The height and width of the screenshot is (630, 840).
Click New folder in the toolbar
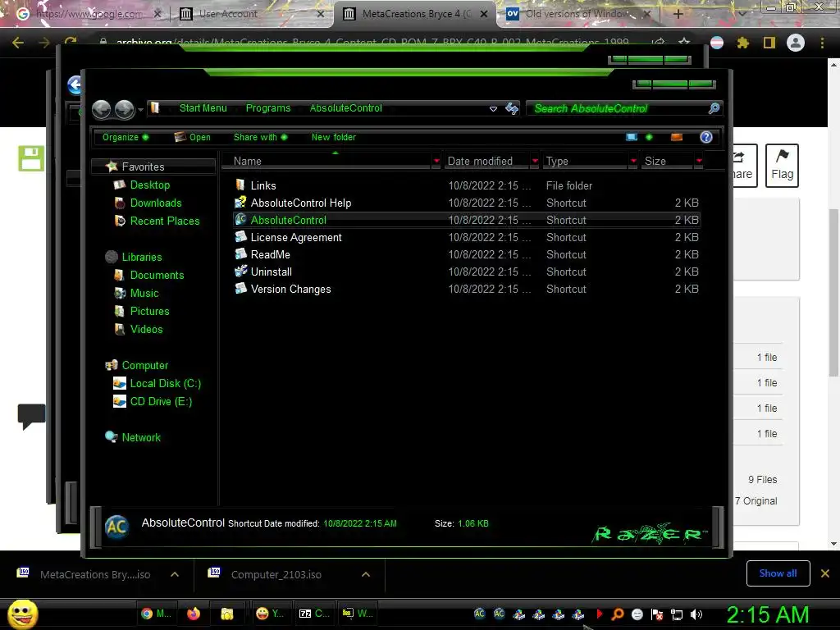pyautogui.click(x=333, y=137)
